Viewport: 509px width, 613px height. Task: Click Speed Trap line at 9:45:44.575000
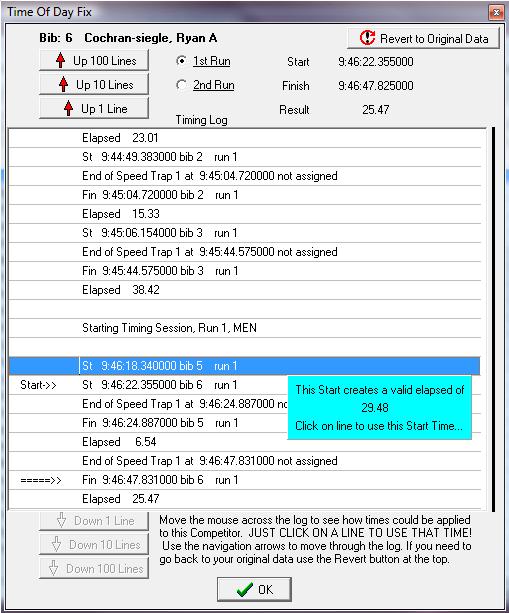[x=245, y=252]
